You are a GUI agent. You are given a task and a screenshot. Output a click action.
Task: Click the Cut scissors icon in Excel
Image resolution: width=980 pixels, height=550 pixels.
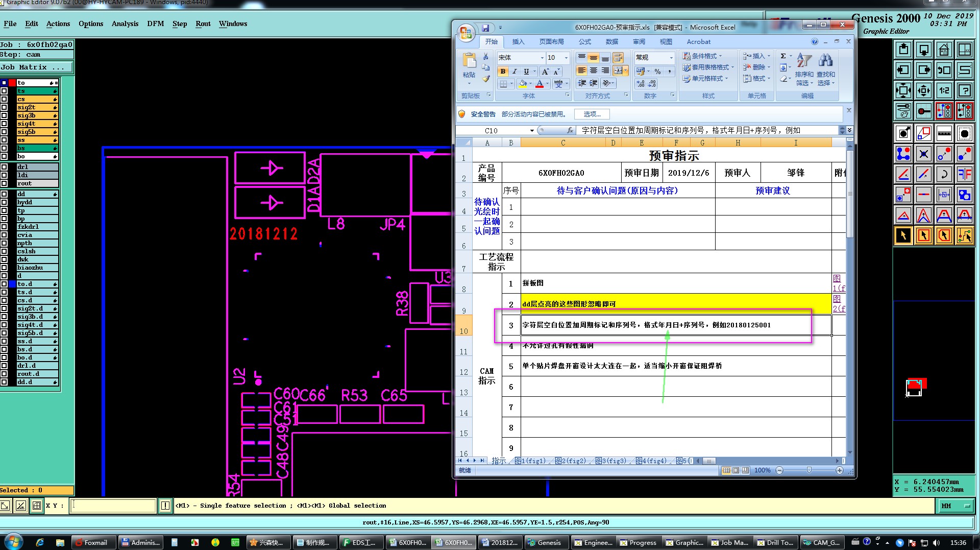[x=485, y=57]
